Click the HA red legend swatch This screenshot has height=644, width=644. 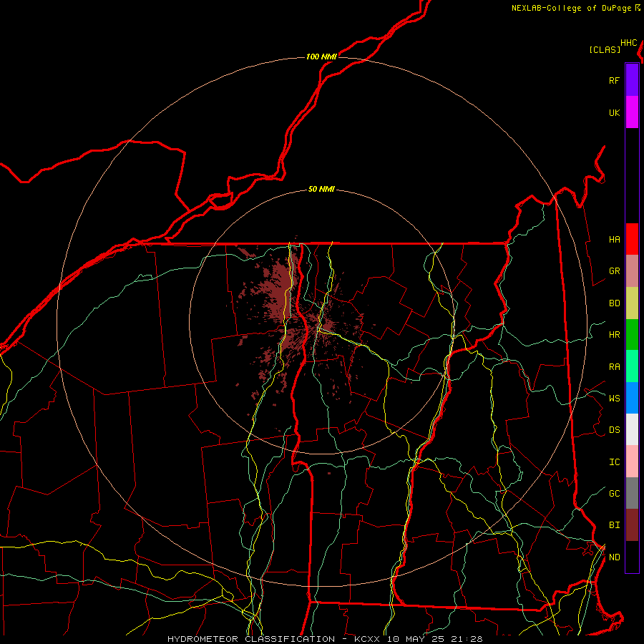[632, 239]
